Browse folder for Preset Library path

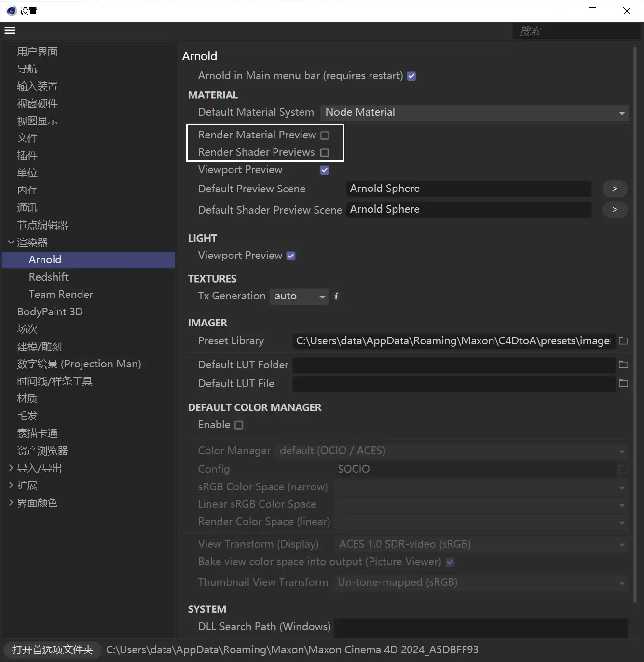point(623,341)
